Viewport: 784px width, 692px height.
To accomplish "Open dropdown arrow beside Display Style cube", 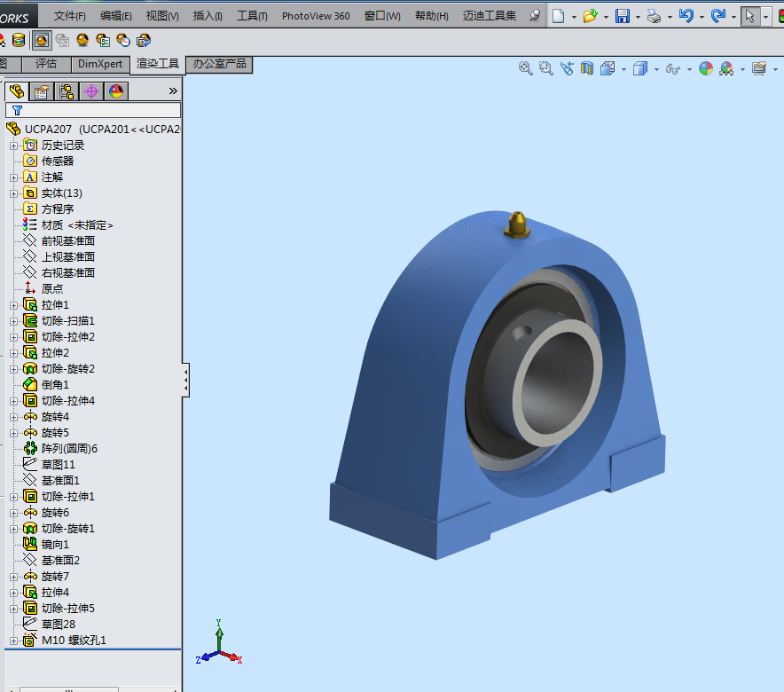I will pyautogui.click(x=656, y=69).
